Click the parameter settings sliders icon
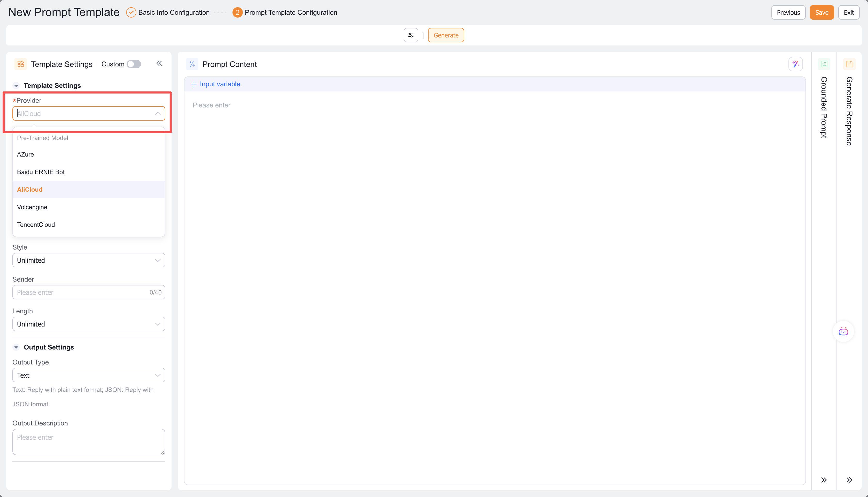The height and width of the screenshot is (497, 868). [410, 35]
